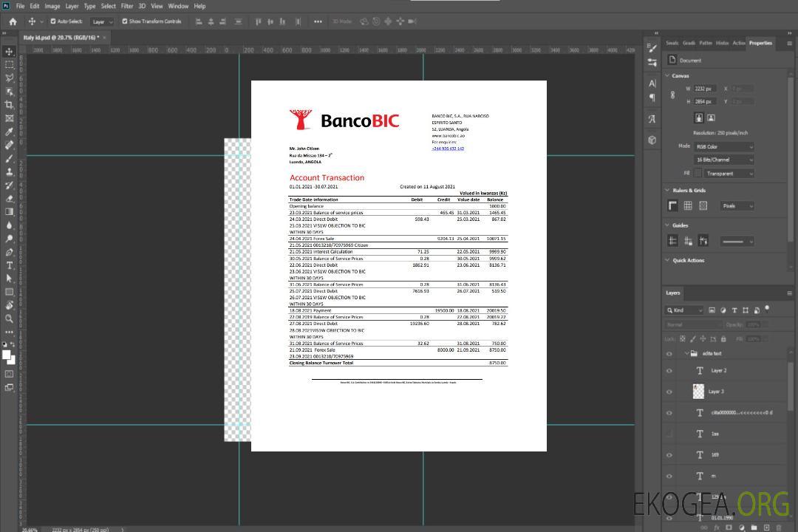
Task: Select the Hand tool
Action: (9, 305)
